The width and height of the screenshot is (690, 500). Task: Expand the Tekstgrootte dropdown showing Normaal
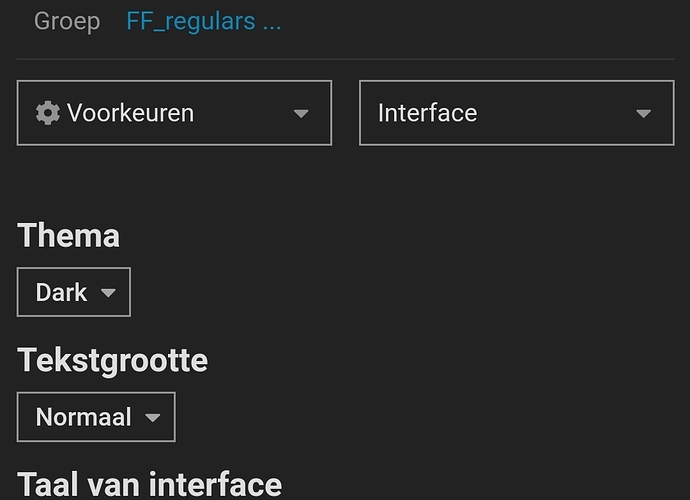tap(96, 417)
